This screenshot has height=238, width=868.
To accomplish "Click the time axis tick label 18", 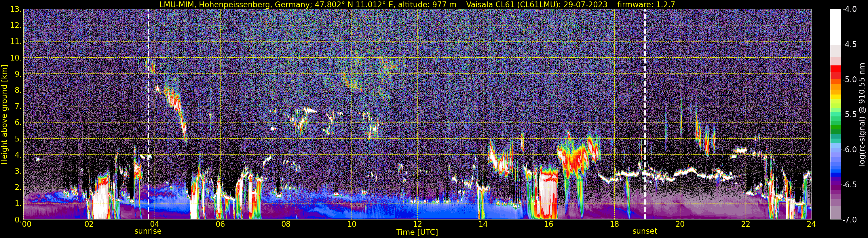I will point(614,224).
